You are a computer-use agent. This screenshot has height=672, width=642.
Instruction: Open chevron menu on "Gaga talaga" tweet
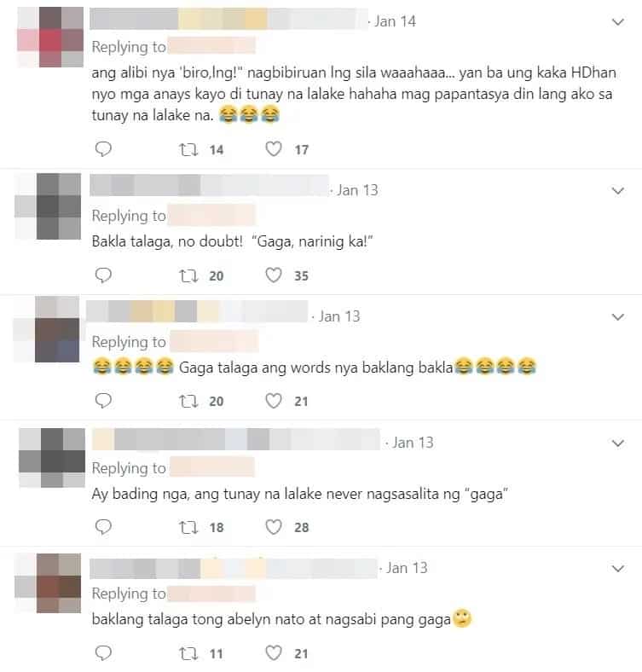click(617, 317)
